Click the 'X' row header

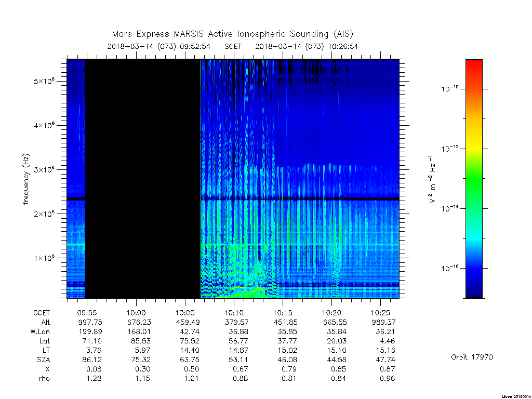click(47, 369)
